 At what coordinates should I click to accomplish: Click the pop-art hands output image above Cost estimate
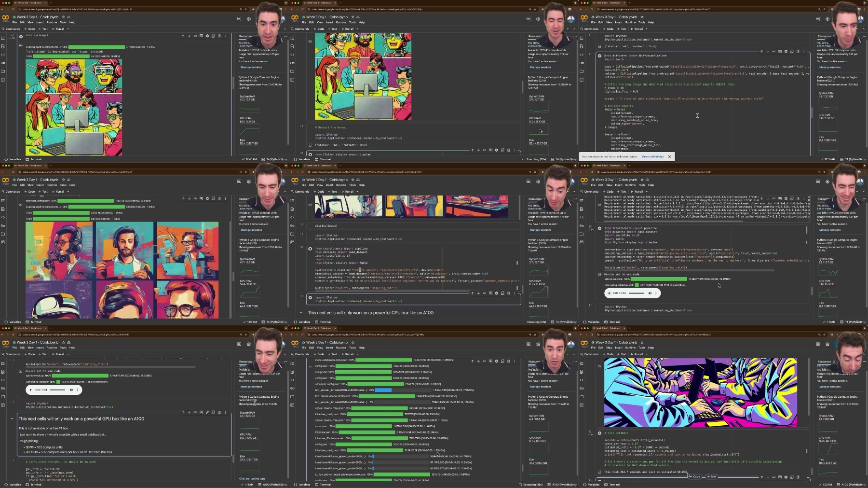coord(700,392)
